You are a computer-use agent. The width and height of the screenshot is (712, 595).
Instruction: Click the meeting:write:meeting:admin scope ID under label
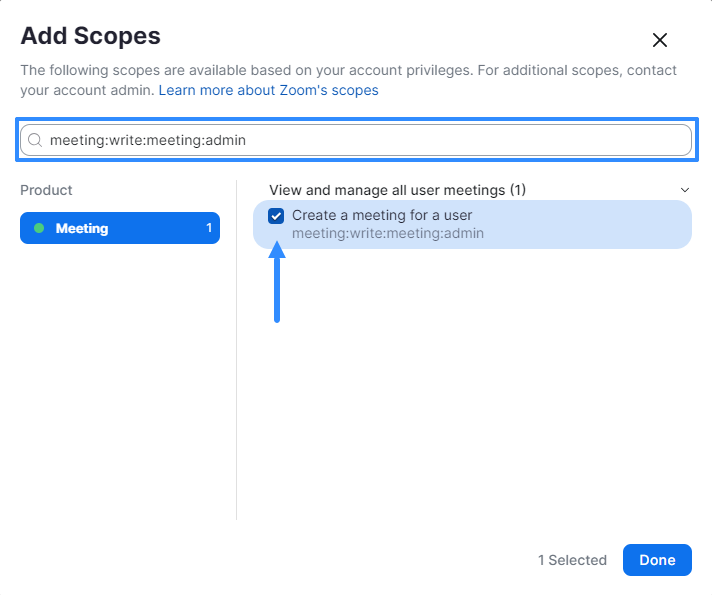point(388,233)
